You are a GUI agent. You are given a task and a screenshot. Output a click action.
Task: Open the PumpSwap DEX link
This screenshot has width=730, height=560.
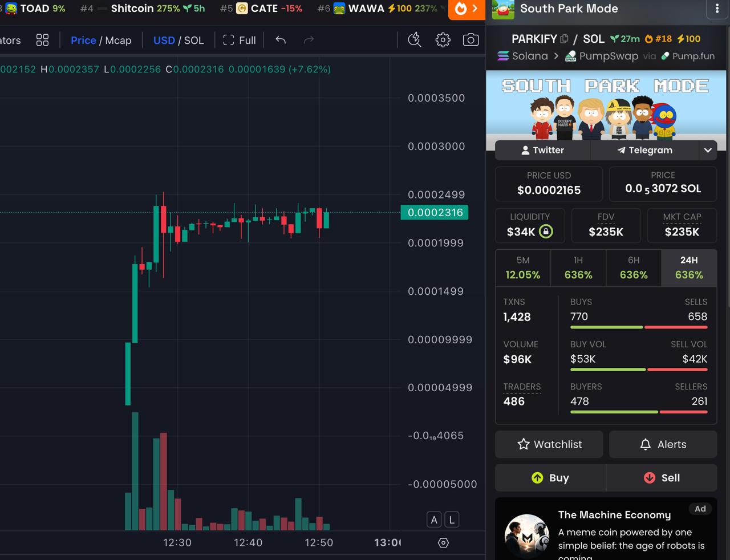click(x=601, y=56)
